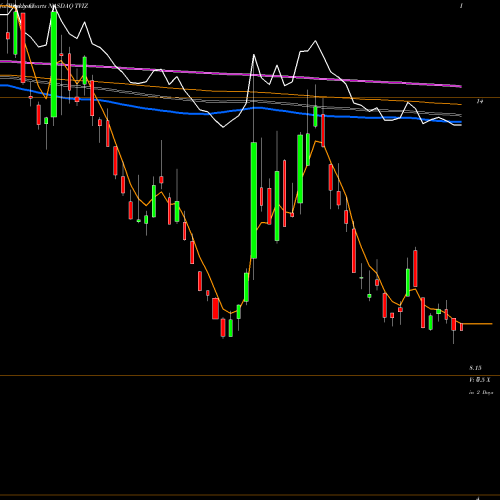Click the 14 price axis label
Screen dimensions: 500x500
click(479, 101)
